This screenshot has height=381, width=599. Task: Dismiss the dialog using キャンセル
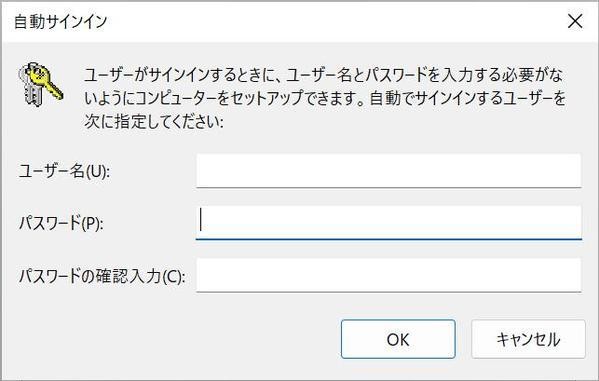pos(528,339)
